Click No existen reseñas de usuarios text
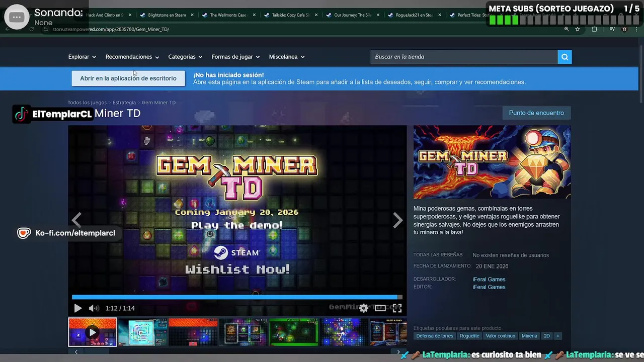The image size is (644, 362). 511,255
